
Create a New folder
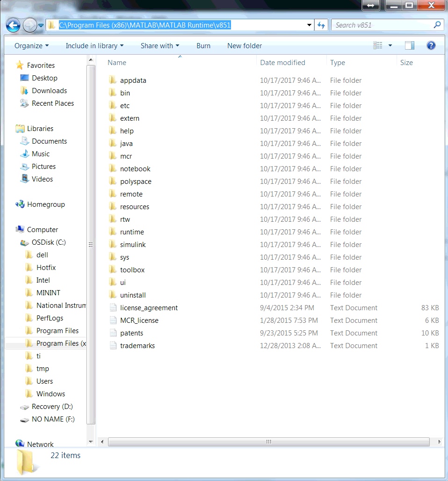[245, 46]
